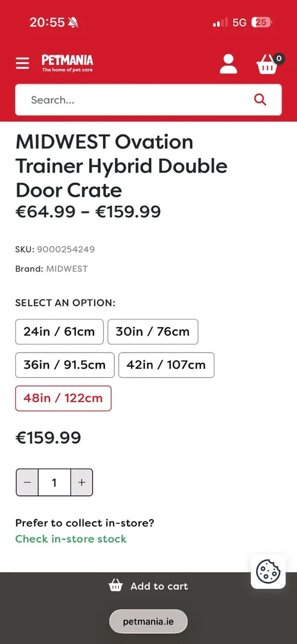The image size is (297, 644).
Task: Tap the petmania.ie address pill
Action: [148, 622]
